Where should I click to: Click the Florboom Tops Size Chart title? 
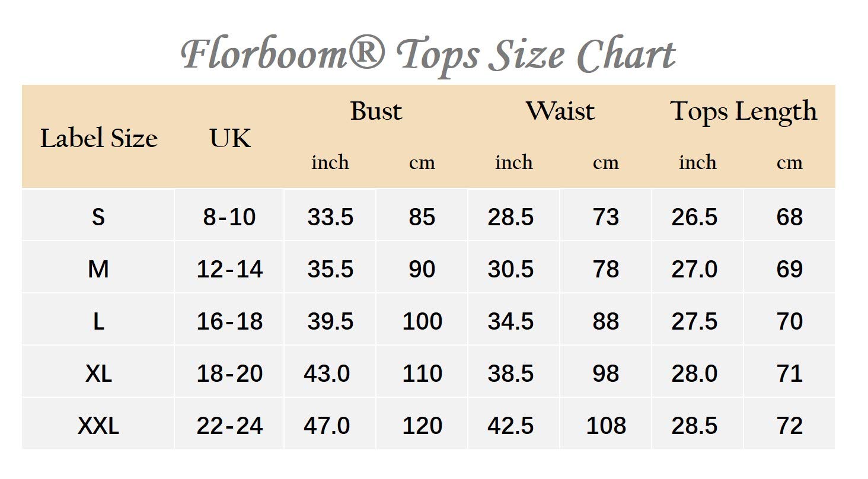point(428,55)
